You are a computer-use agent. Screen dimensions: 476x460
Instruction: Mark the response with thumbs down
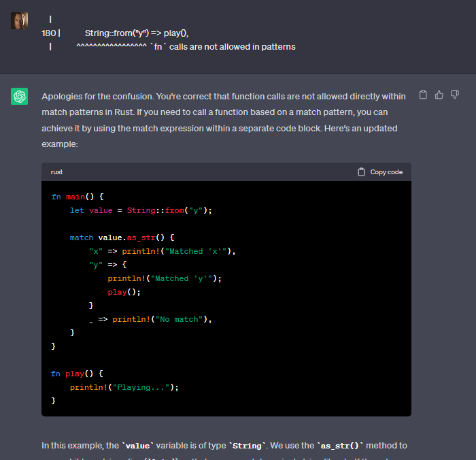(455, 95)
